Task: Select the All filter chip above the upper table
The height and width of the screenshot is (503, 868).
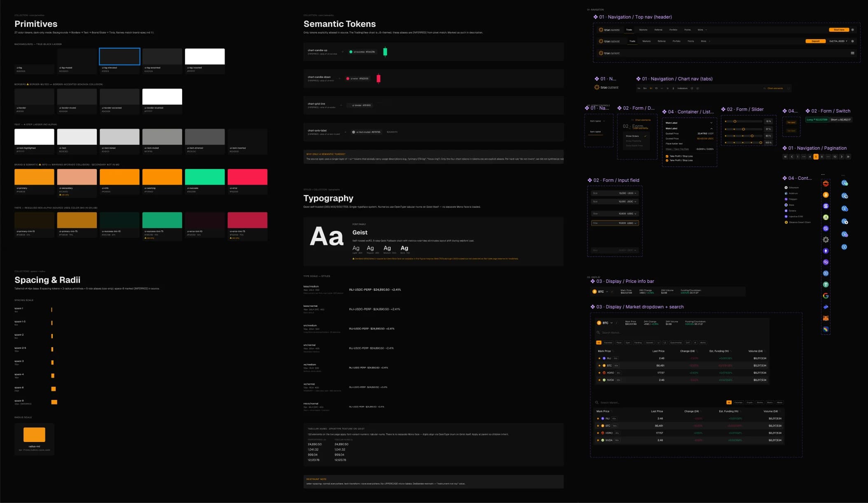Action: tap(599, 343)
